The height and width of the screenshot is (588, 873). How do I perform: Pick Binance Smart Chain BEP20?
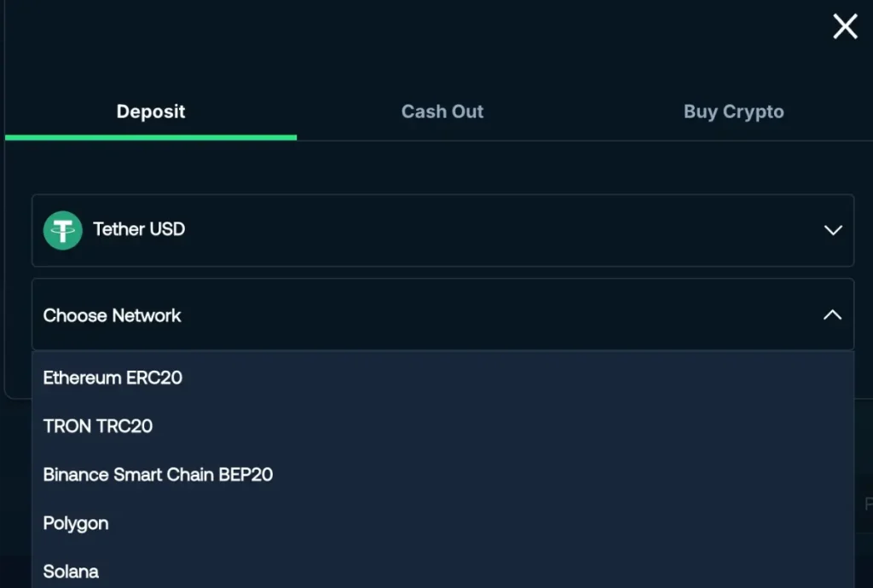158,475
